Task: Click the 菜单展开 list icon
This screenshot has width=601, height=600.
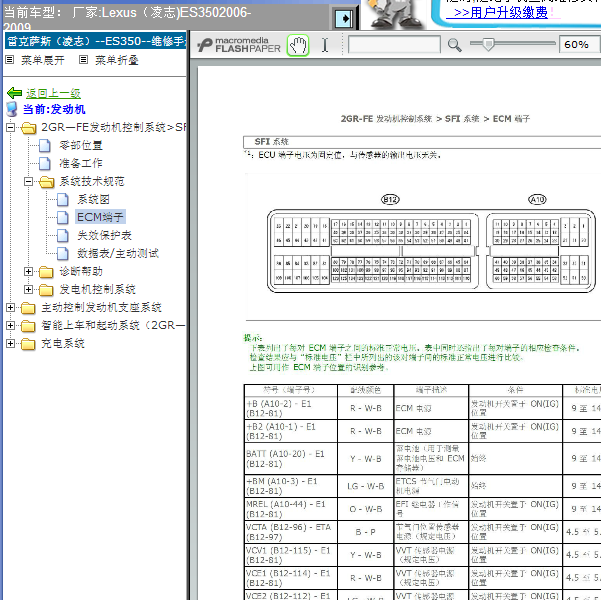Action: tap(10, 59)
